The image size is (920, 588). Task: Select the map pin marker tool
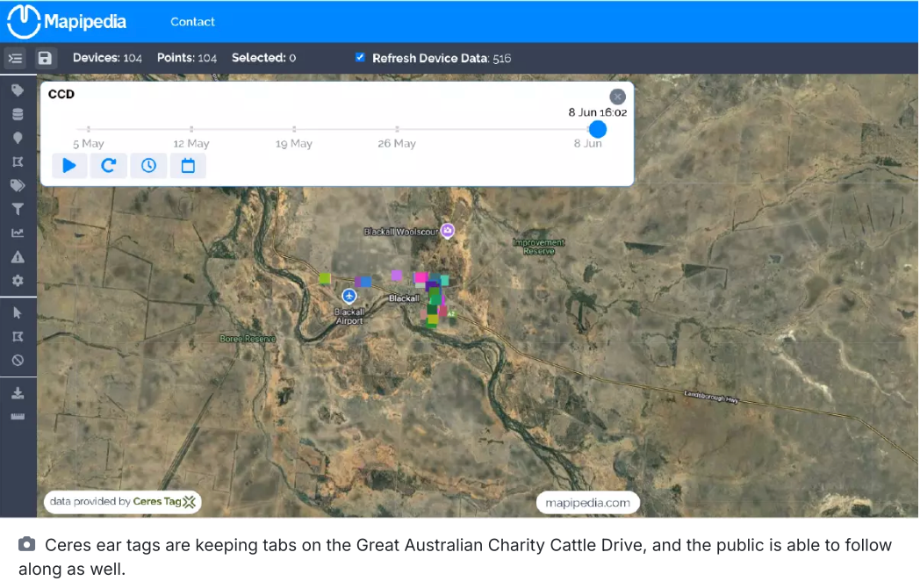pos(18,137)
